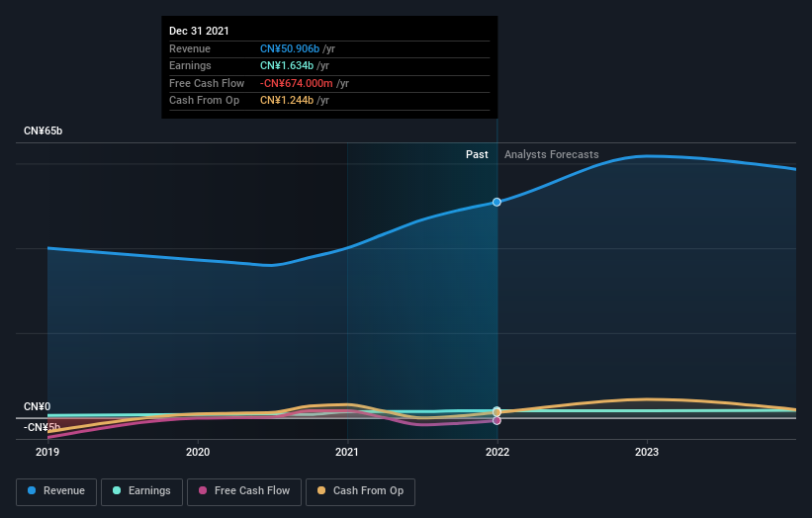Click the 2023 x-axis label

[647, 452]
